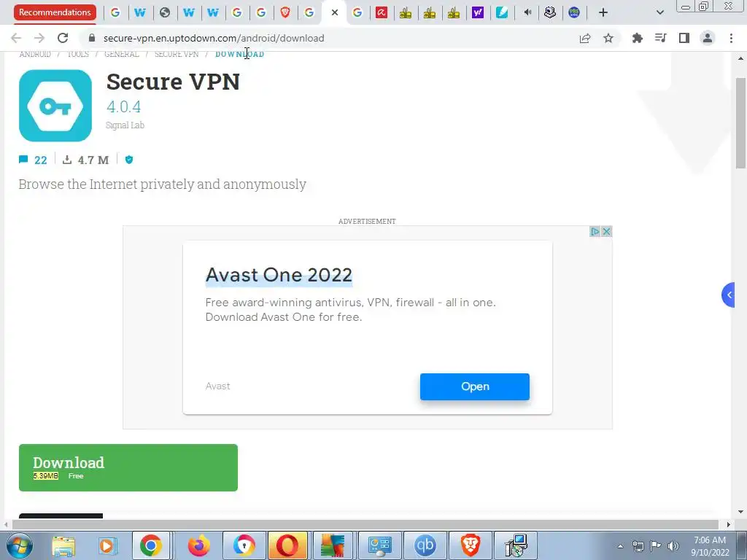
Task: Open the Extensions puzzle icon
Action: tap(637, 38)
